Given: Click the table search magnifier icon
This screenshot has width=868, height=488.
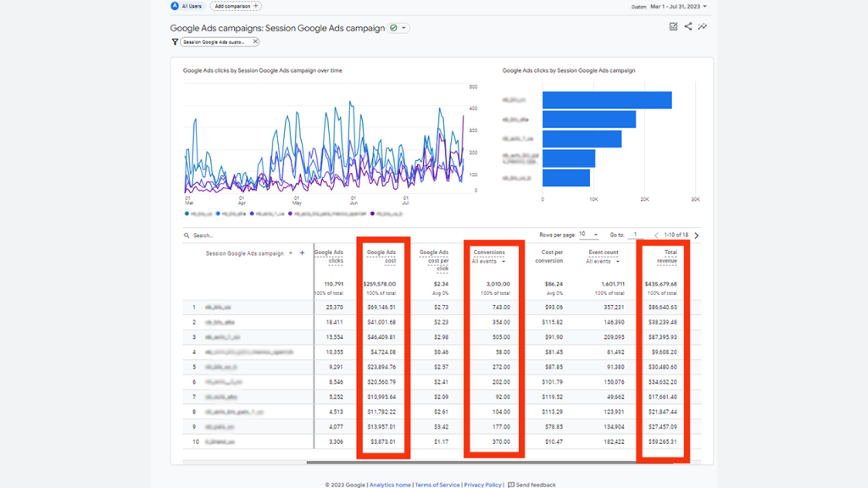Looking at the screenshot, I should 186,236.
